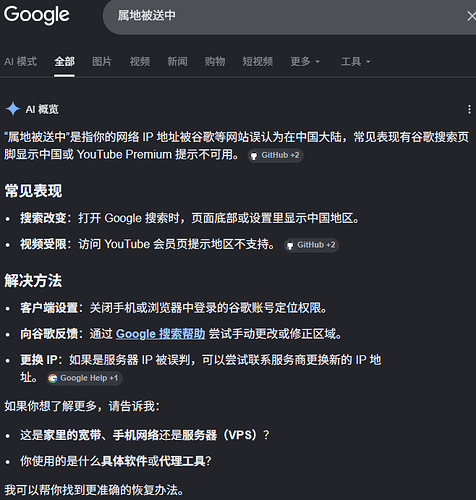
Task: Open the Google Help +1 source chip
Action: pyautogui.click(x=84, y=378)
